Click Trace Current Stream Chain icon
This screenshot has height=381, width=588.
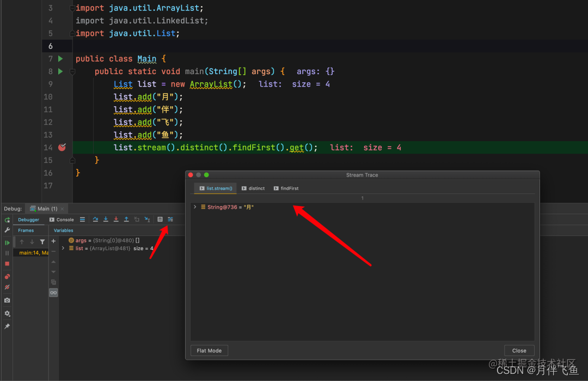[x=170, y=220]
